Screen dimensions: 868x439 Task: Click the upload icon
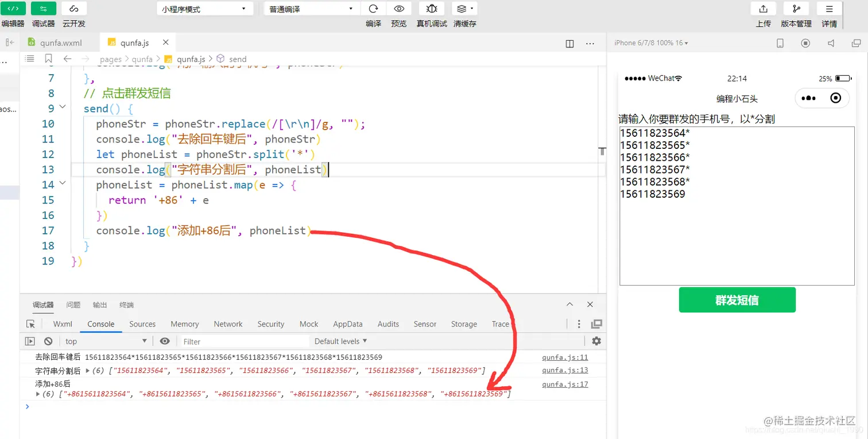(764, 9)
